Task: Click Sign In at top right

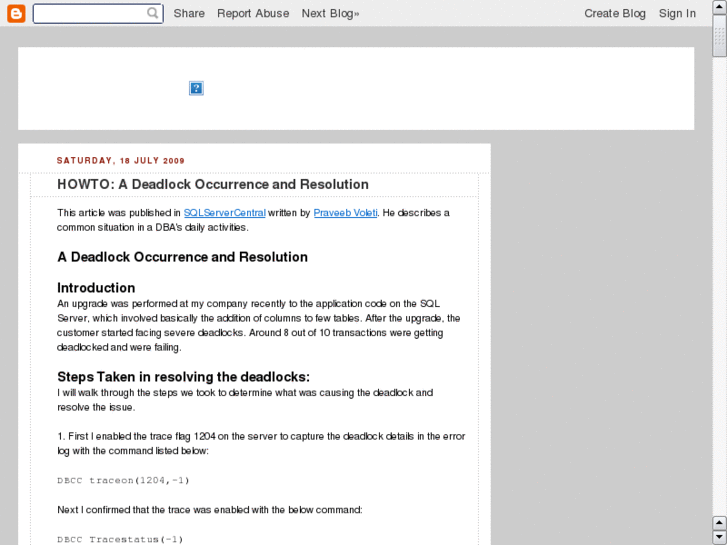Action: 677,13
